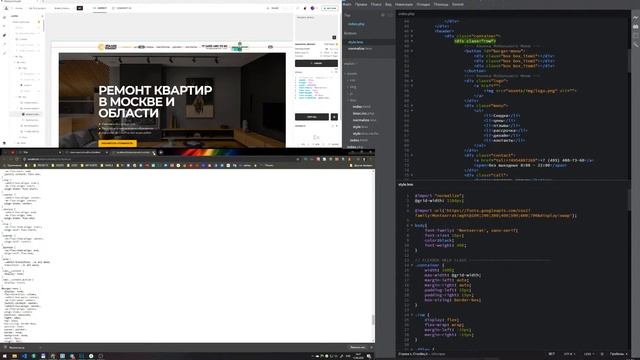
Task: Open style.less.cache in the file tree
Action: click(366, 133)
